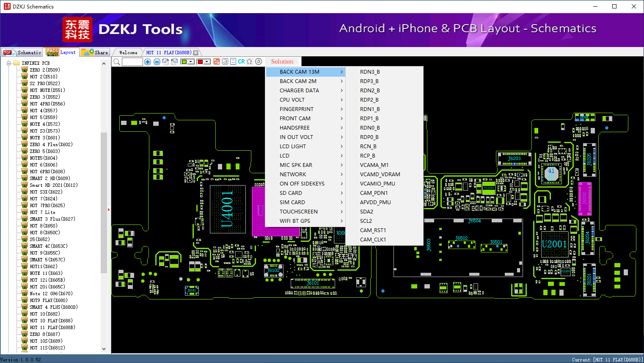Click the PCB icon beside SMART 4 PLUS(X680D)
Image resolution: width=644 pixels, height=363 pixels.
[x=25, y=307]
